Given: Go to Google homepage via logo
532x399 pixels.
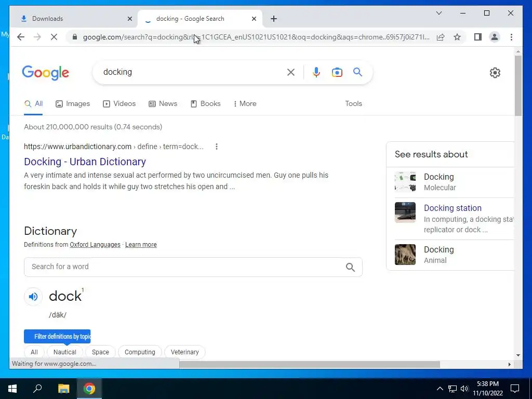Looking at the screenshot, I should [x=46, y=73].
